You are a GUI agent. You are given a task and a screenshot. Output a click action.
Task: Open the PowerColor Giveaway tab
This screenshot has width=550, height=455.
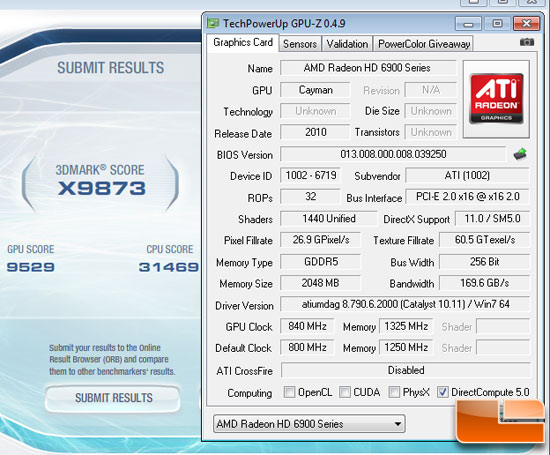424,44
